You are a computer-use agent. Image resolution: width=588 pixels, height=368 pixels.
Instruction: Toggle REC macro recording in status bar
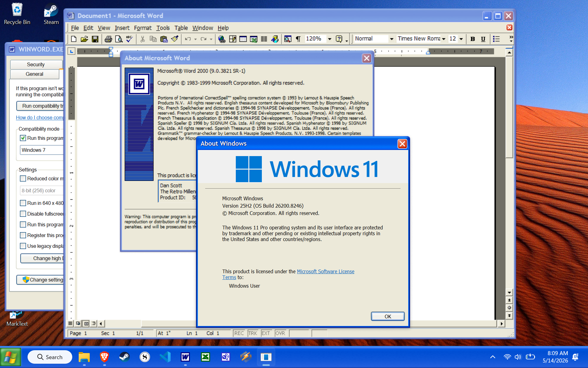pyautogui.click(x=239, y=333)
